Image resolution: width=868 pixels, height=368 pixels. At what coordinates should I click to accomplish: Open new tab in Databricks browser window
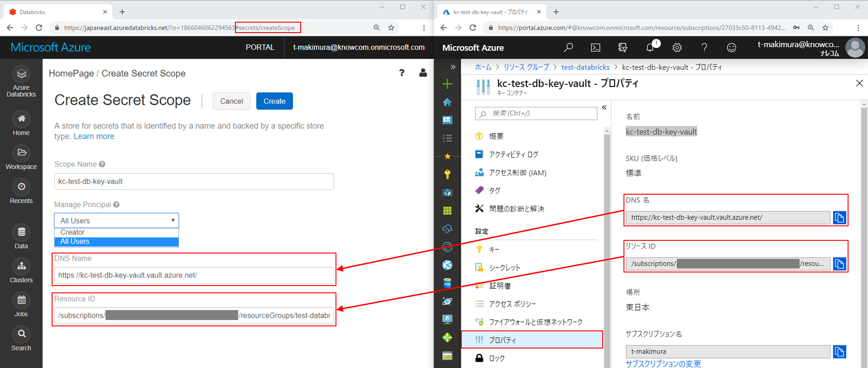pos(122,12)
